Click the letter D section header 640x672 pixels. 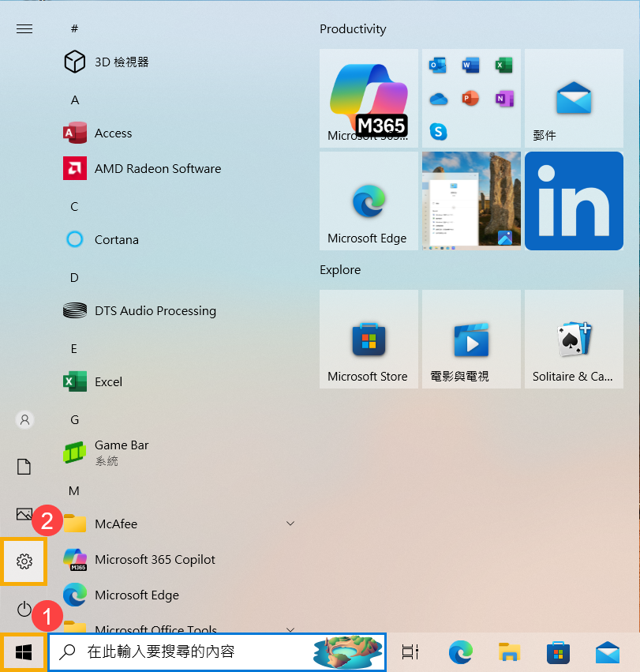74,278
